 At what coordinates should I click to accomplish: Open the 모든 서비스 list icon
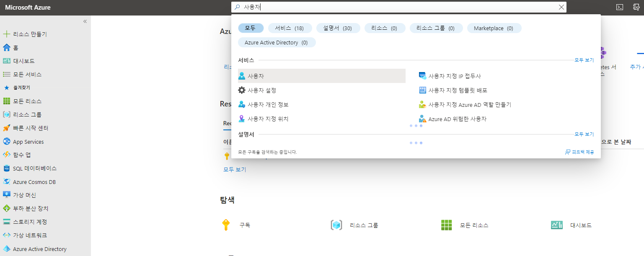6,74
